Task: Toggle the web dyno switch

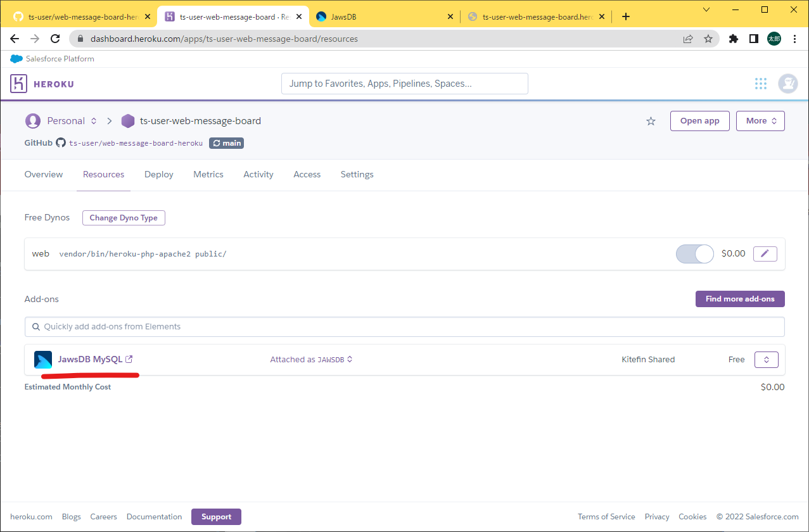Action: coord(695,253)
